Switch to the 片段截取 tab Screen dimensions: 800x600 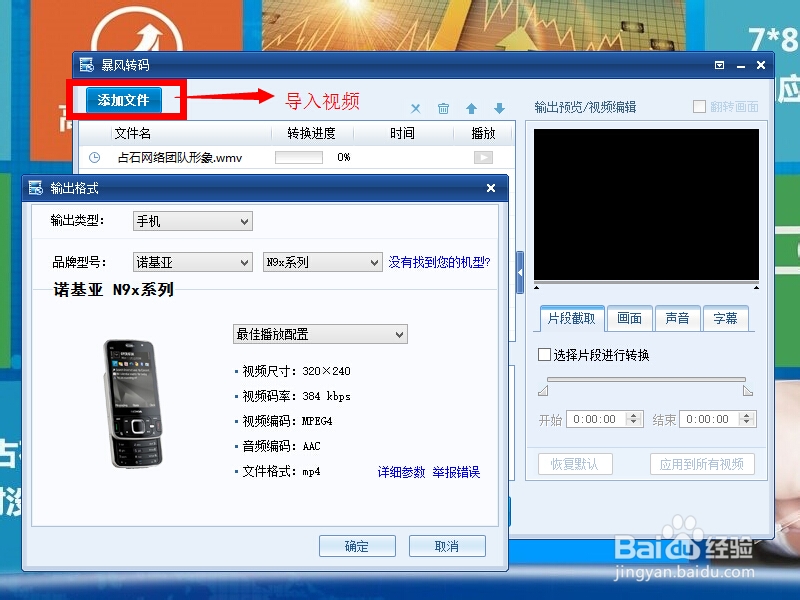[572, 318]
